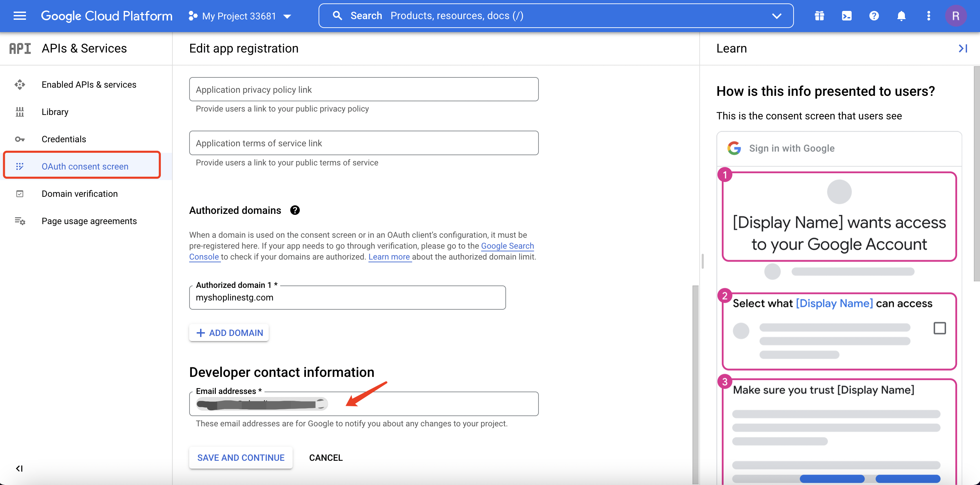Open the hamburger navigation menu
Image resolution: width=980 pixels, height=485 pixels.
coord(19,16)
